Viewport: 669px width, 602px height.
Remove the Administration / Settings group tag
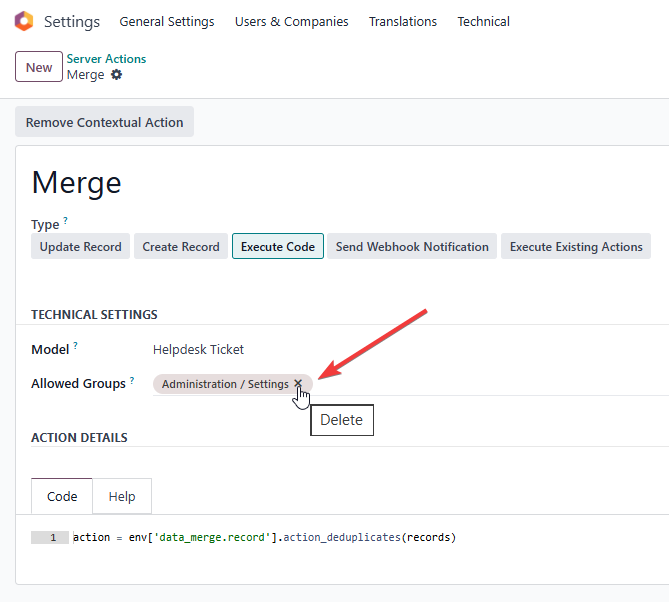coord(298,384)
